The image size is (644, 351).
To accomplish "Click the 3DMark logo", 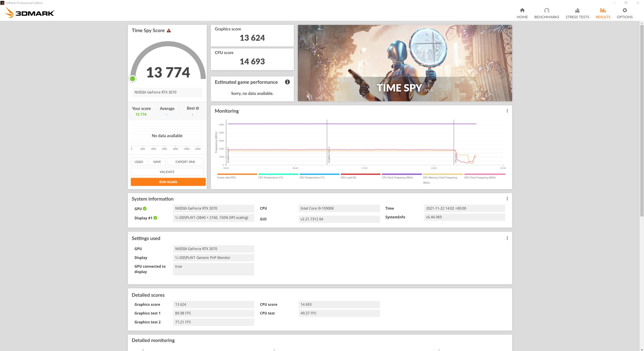I will (30, 13).
